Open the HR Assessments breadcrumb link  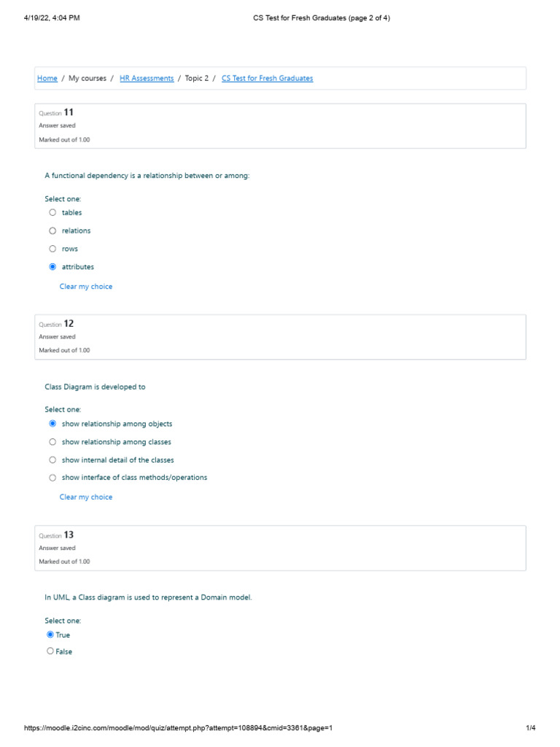147,78
